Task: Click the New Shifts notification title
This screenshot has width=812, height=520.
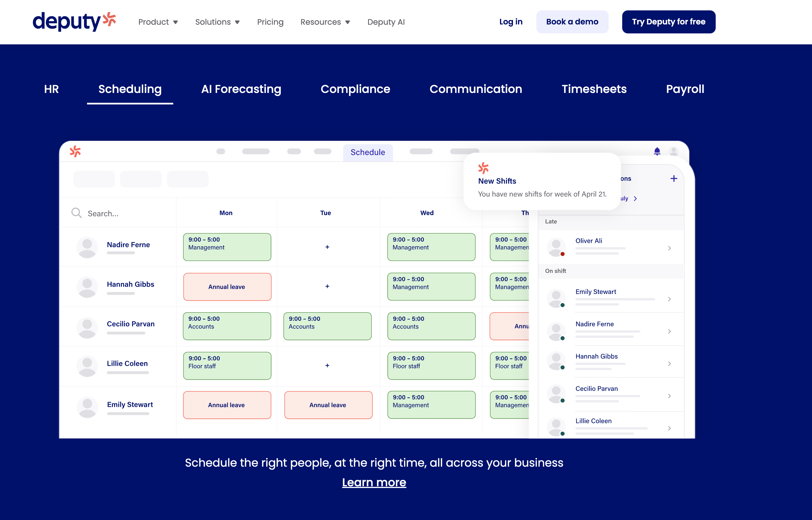Action: [x=497, y=181]
